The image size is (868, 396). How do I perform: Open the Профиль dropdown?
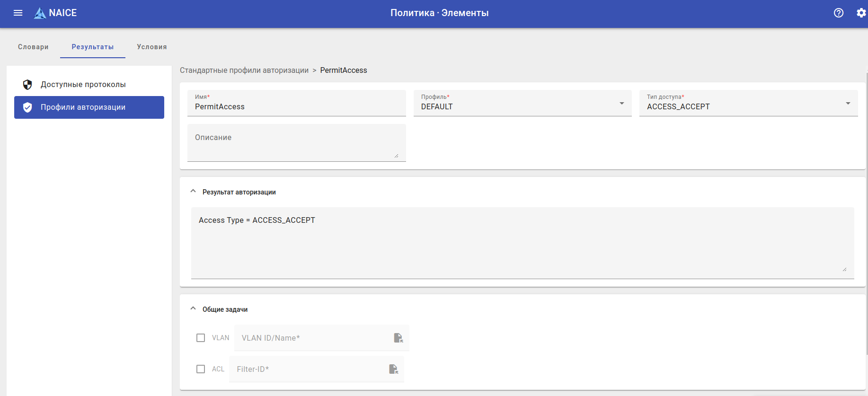[x=523, y=104]
